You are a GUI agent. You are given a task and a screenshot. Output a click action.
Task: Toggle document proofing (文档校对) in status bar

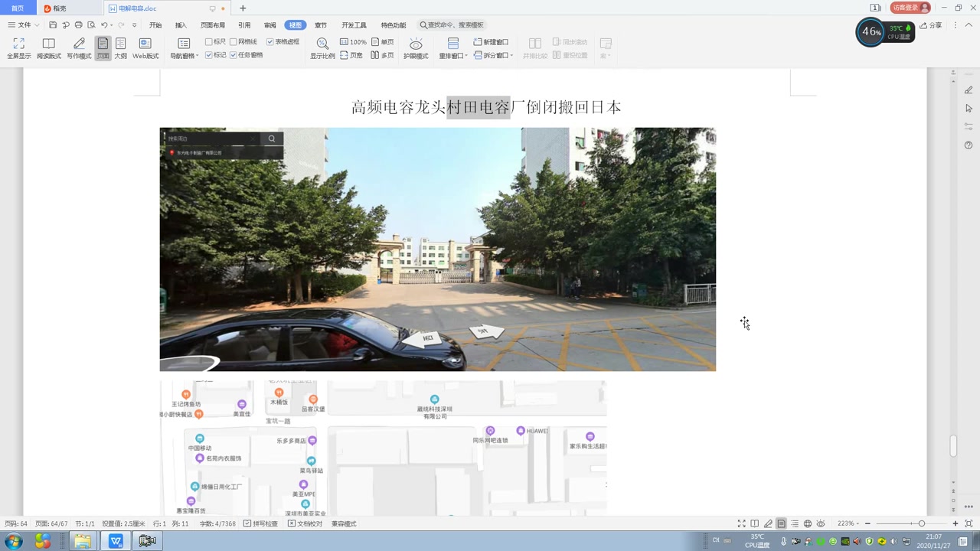305,523
